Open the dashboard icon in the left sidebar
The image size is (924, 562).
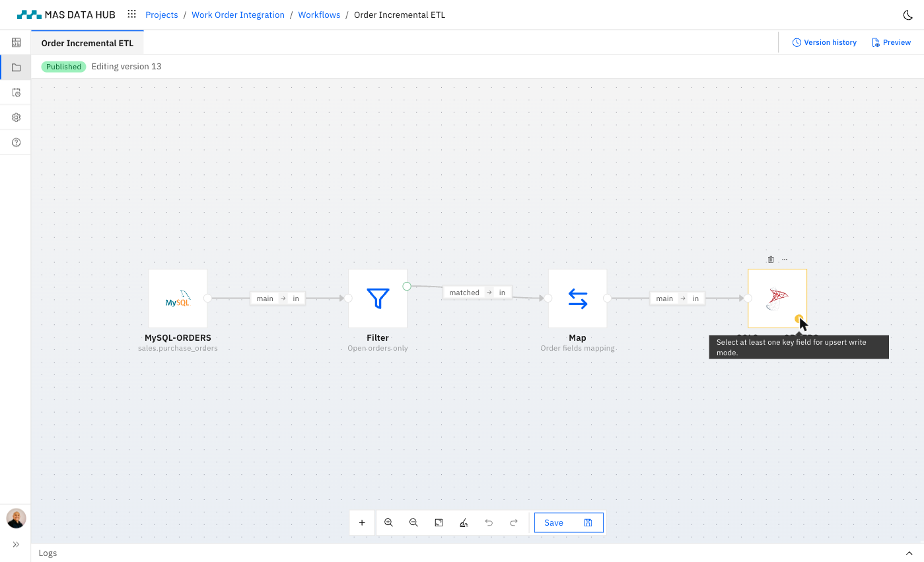pos(16,43)
